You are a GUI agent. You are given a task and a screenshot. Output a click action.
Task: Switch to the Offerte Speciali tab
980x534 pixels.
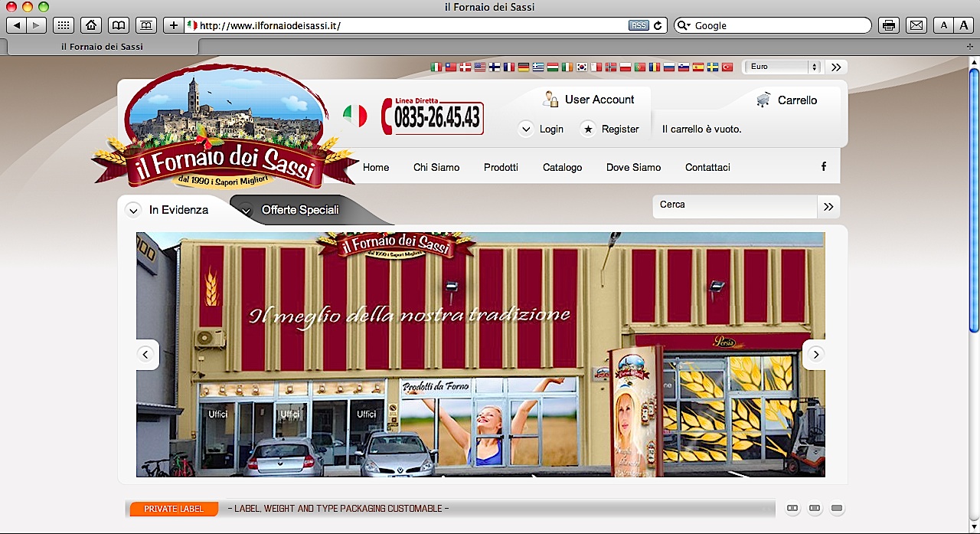point(300,210)
